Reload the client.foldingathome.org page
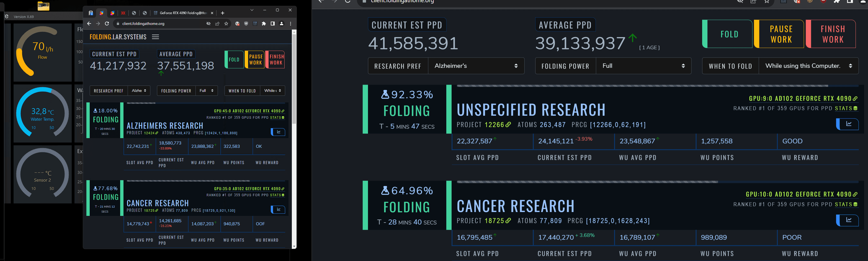This screenshot has height=261, width=868. [x=107, y=24]
